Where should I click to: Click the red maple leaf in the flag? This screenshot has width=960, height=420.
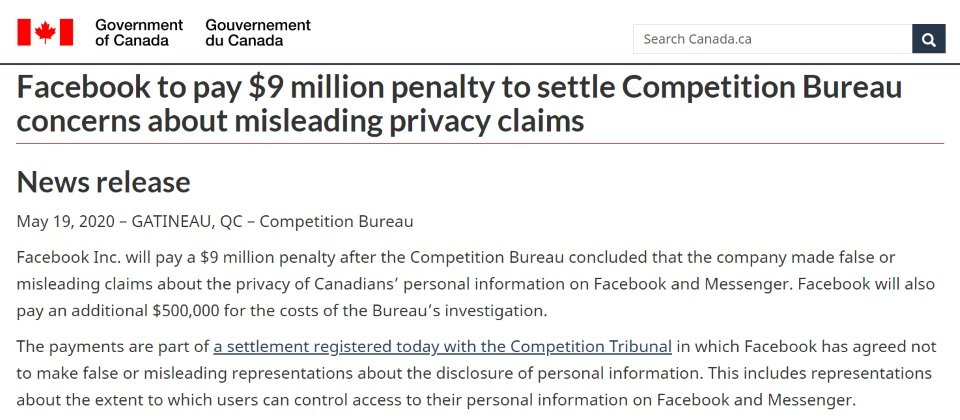tap(45, 32)
